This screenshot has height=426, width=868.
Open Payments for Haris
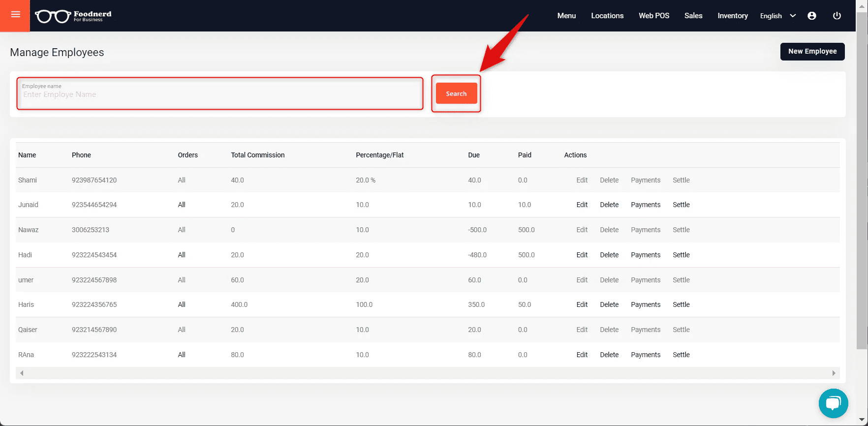(x=646, y=304)
